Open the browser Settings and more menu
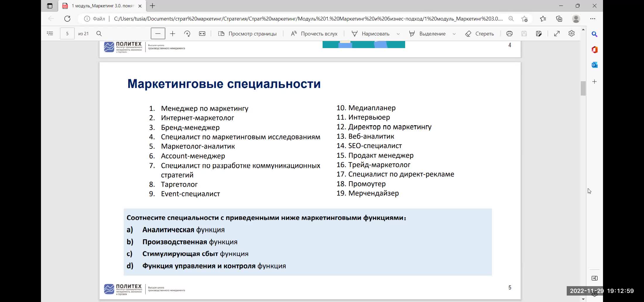The height and width of the screenshot is (302, 644). (593, 19)
